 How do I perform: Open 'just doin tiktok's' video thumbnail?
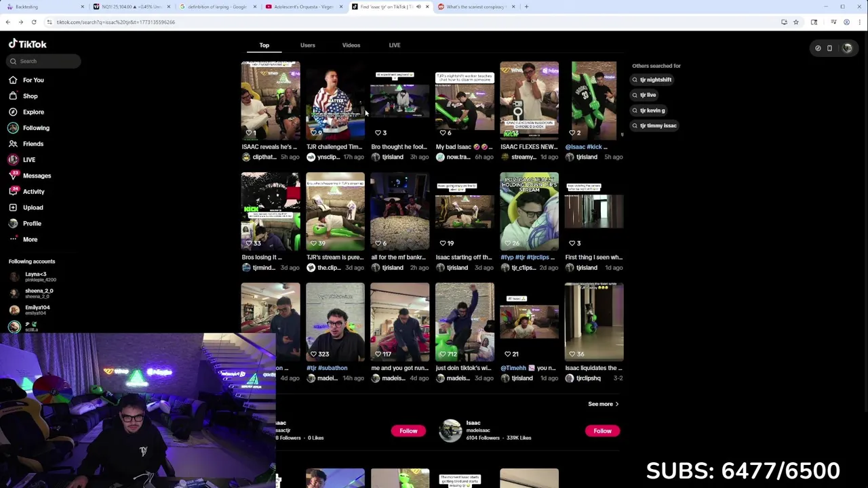pos(465,322)
